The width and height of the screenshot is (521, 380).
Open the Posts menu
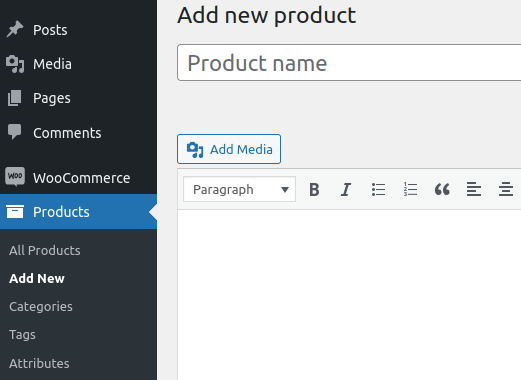78,30
